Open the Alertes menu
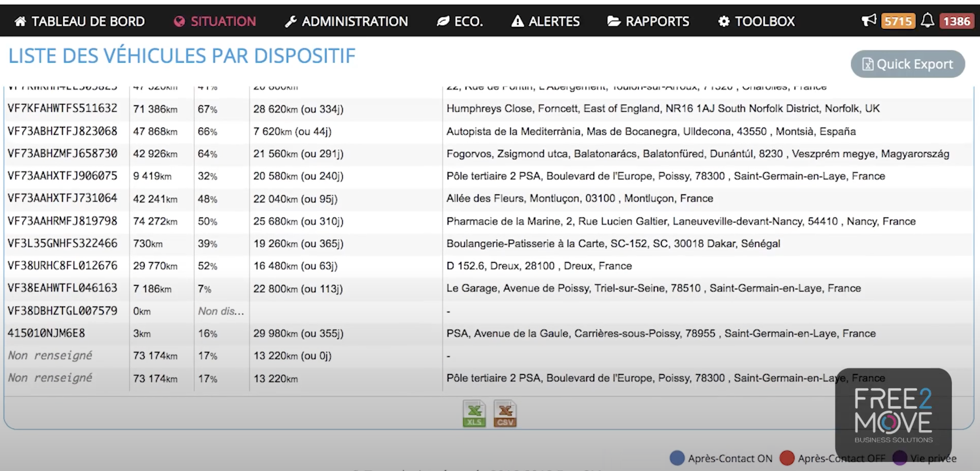980x471 pixels. click(x=546, y=21)
